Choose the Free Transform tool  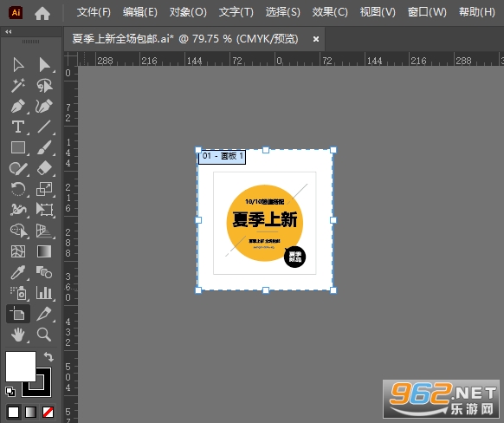click(44, 210)
